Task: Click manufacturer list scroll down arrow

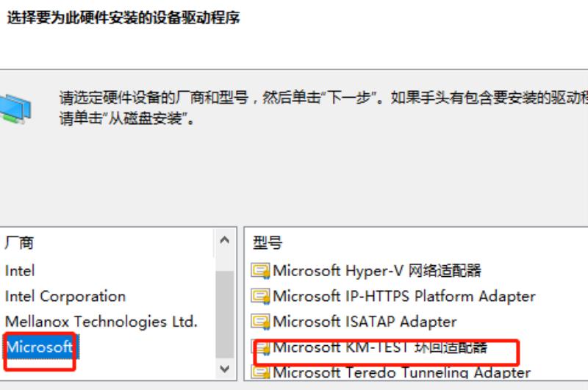Action: point(225,368)
